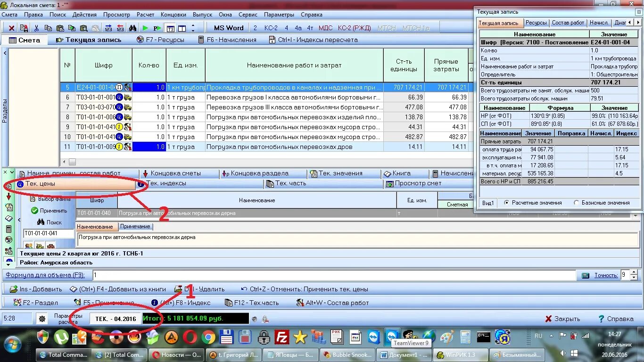Click the speaker icon next to total
Screen dimensions: 644x362
tap(255, 319)
